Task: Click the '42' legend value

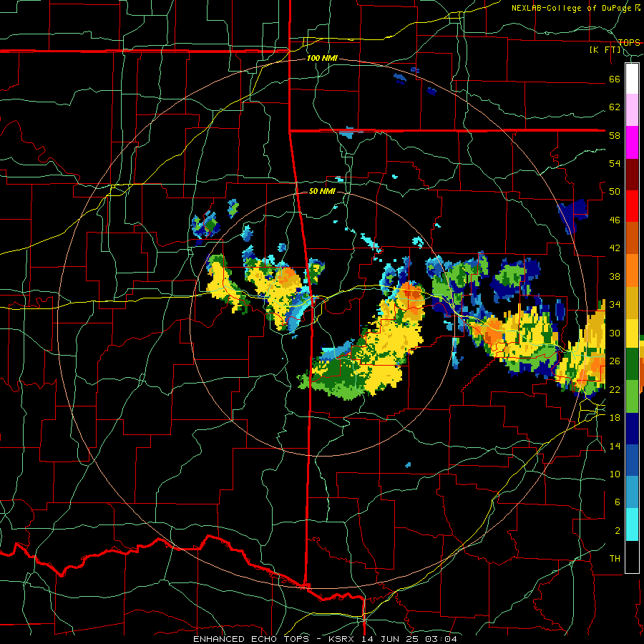Action: click(615, 248)
